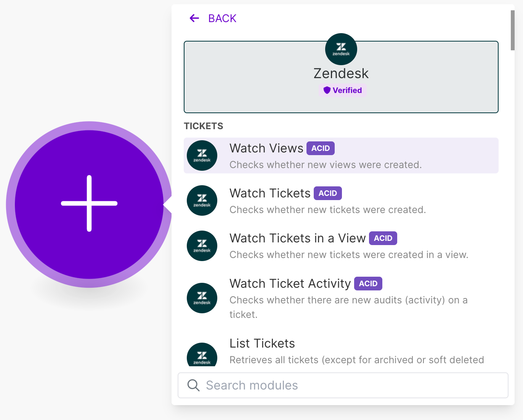Click Zendesk icon next to Watch Tickets in a View

[x=202, y=246]
